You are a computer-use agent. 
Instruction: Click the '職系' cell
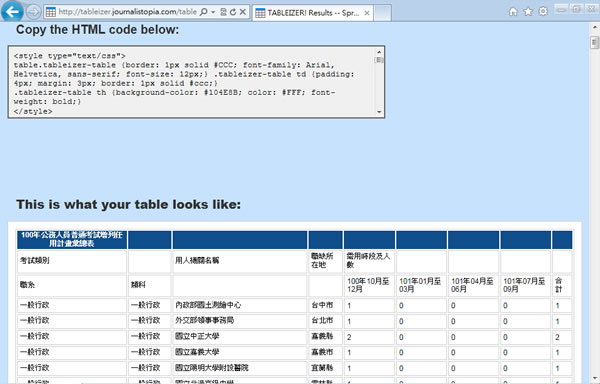[x=72, y=285]
